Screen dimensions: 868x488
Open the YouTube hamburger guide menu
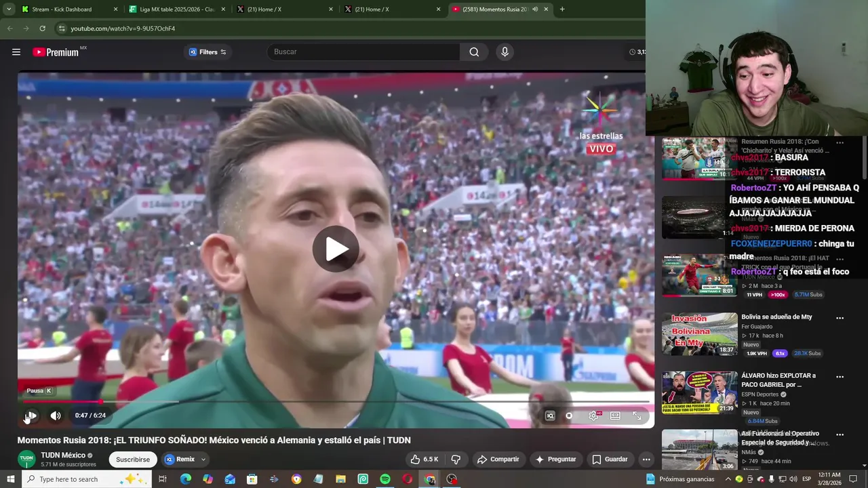[x=16, y=52]
